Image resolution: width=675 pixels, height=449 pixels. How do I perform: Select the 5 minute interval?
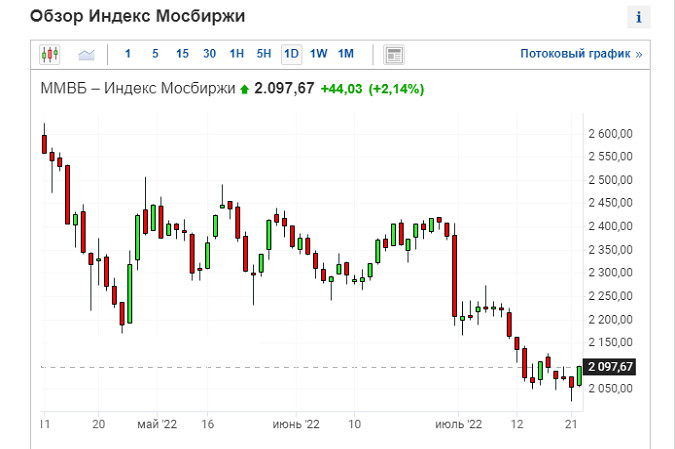[x=155, y=54]
